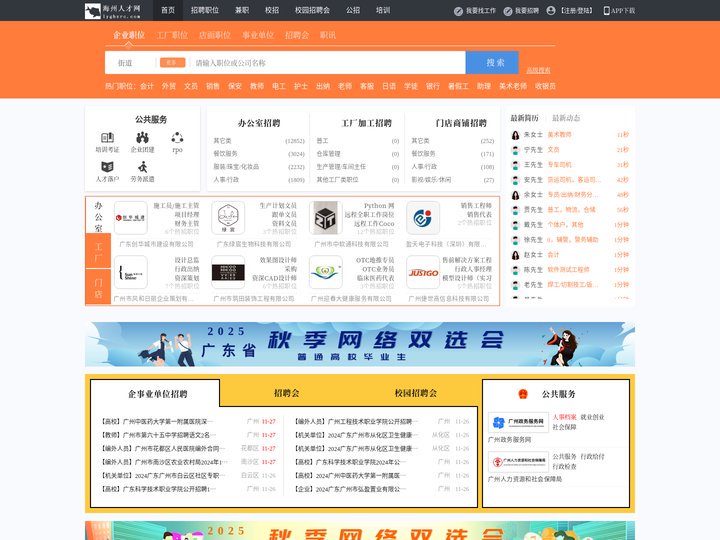The width and height of the screenshot is (720, 540).
Task: Click the 盈天电子科技 blue e logo
Action: pos(423,218)
